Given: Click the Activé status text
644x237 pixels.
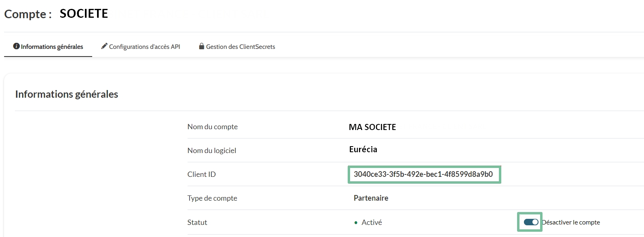Looking at the screenshot, I should (372, 222).
